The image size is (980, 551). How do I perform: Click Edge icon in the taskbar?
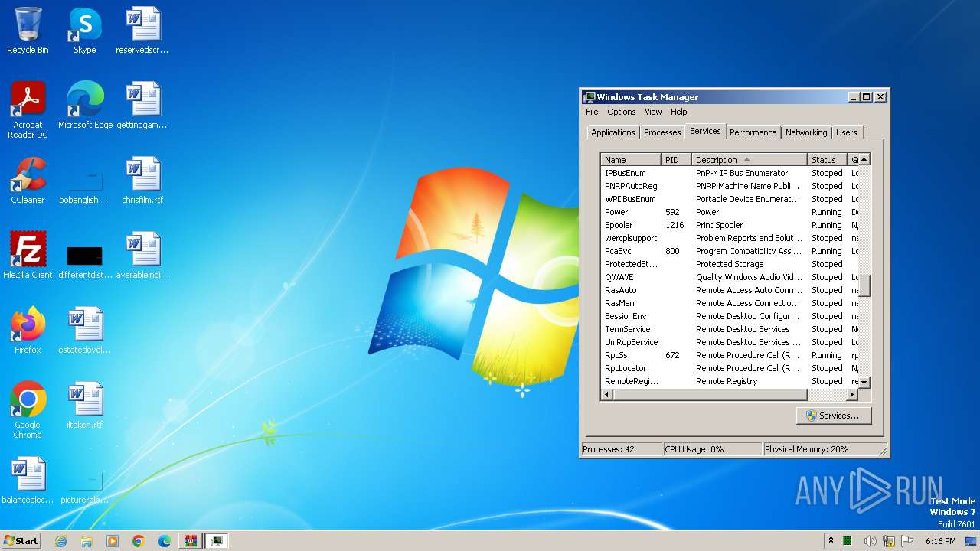tap(165, 541)
